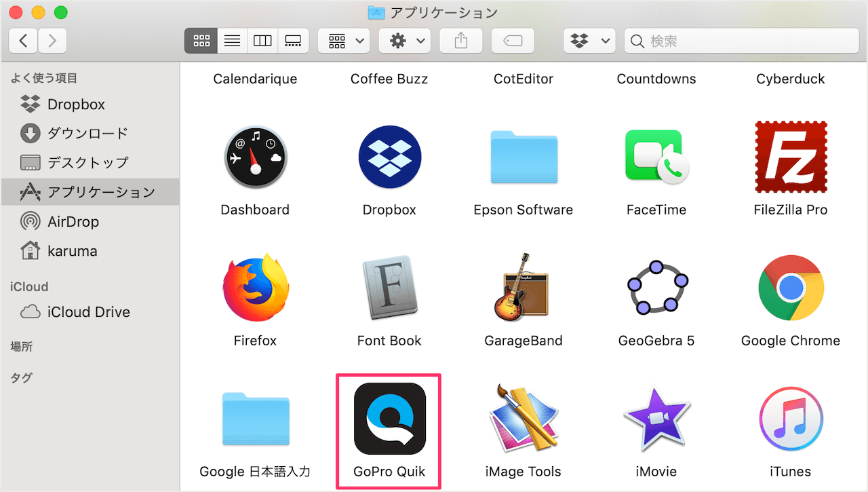Click the Dropbox icon in sidebar
The height and width of the screenshot is (492, 868).
click(31, 105)
